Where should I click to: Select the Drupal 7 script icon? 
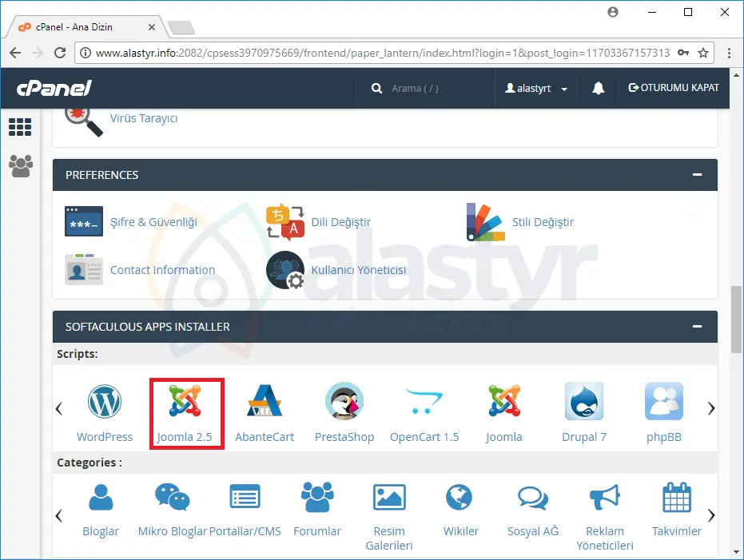coord(584,401)
